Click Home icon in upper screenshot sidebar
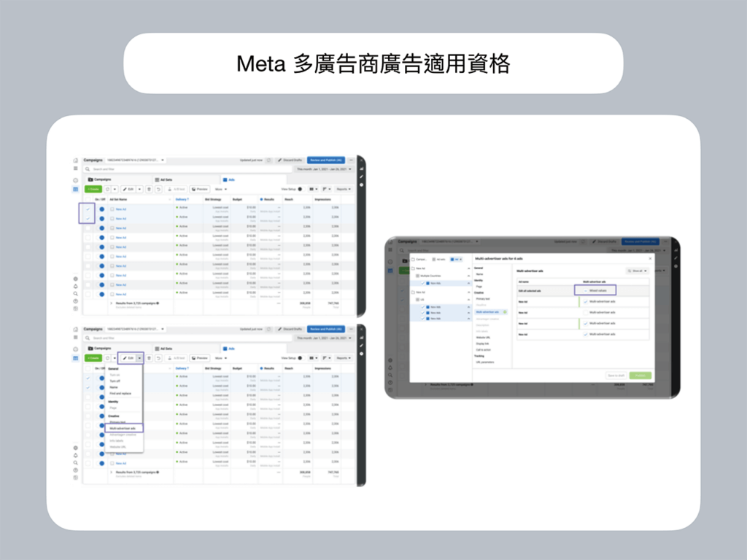 (75, 160)
